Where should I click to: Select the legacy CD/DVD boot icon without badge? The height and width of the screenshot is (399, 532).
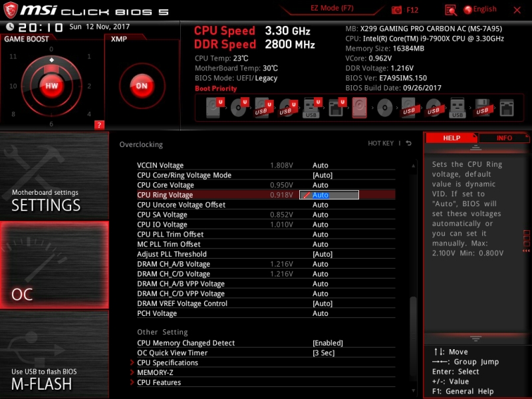(x=385, y=108)
